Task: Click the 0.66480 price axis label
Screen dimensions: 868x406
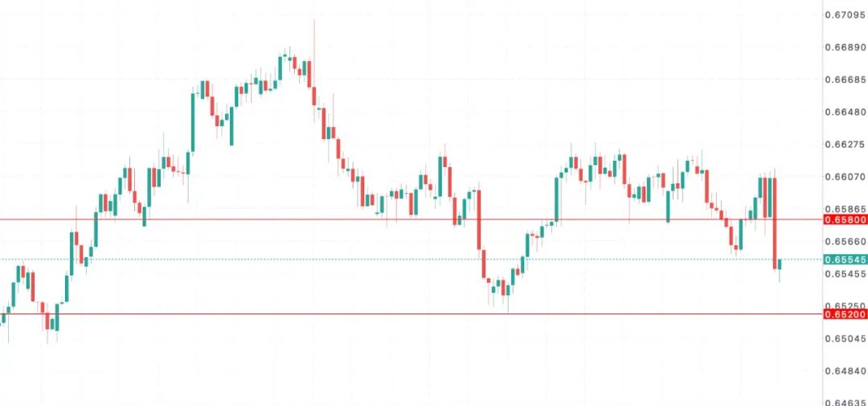Action: [x=845, y=112]
